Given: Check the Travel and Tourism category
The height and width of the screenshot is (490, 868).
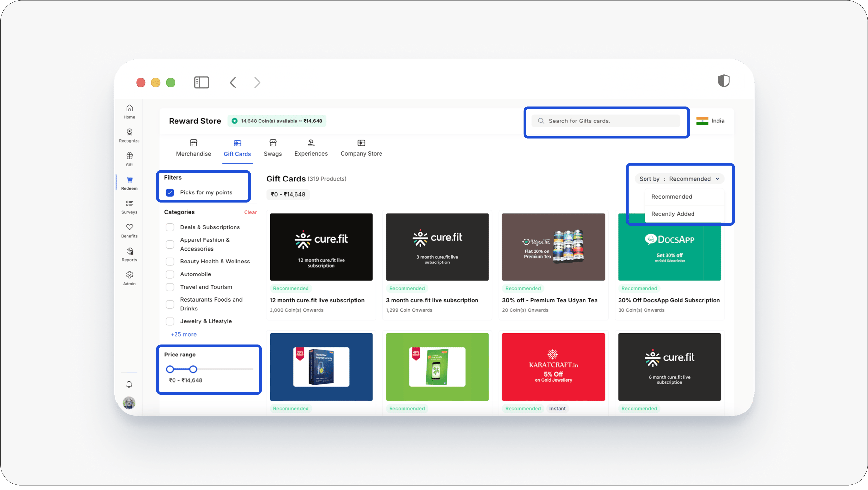Looking at the screenshot, I should pyautogui.click(x=170, y=287).
